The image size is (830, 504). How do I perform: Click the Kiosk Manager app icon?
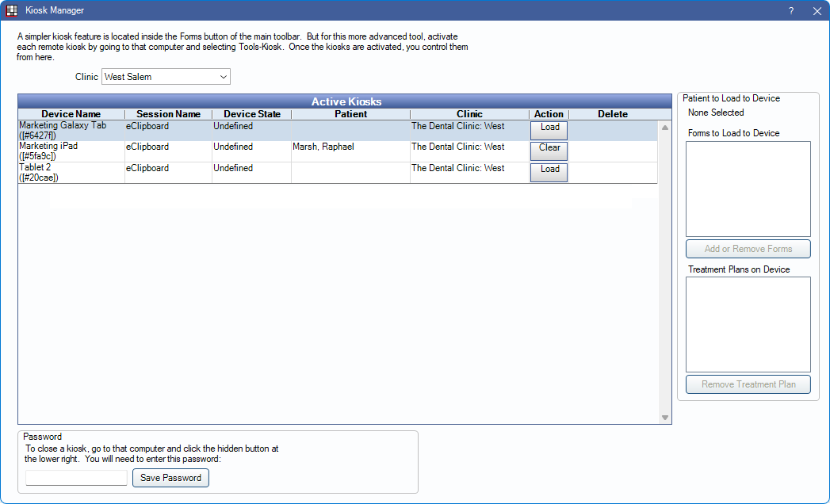pyautogui.click(x=12, y=11)
